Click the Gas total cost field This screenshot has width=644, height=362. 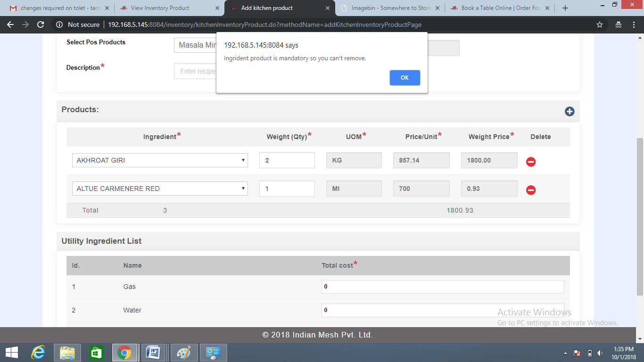443,287
